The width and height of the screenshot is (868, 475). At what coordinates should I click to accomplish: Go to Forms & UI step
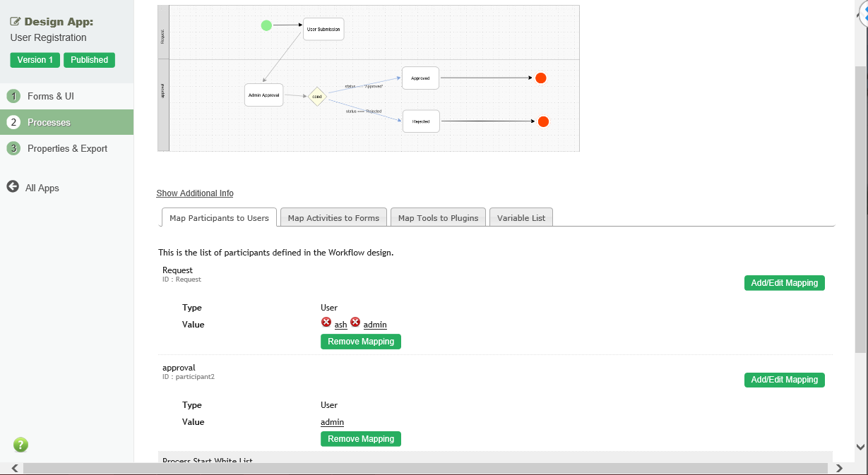coord(51,96)
